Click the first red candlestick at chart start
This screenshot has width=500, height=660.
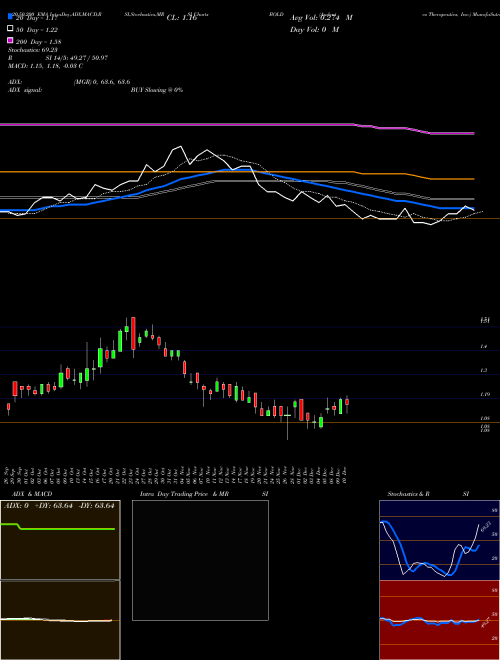8,406
